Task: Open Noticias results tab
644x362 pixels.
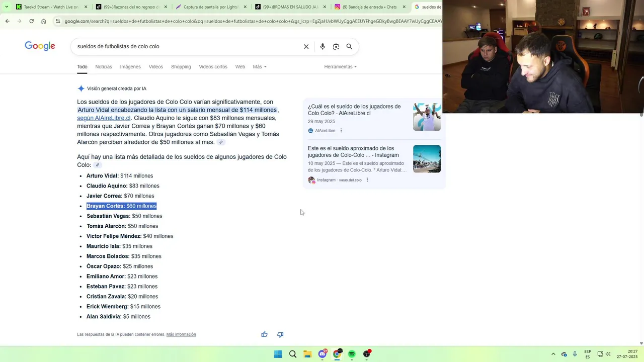Action: pyautogui.click(x=104, y=67)
